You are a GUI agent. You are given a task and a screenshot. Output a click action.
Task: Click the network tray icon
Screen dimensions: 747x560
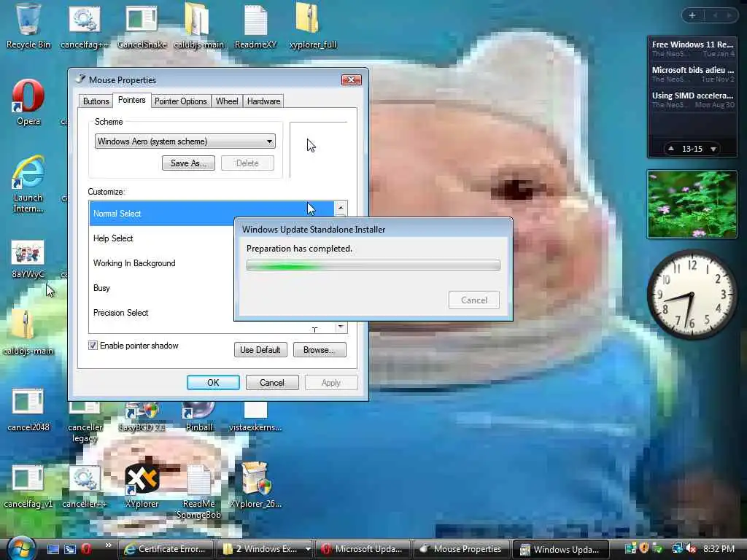coord(677,549)
